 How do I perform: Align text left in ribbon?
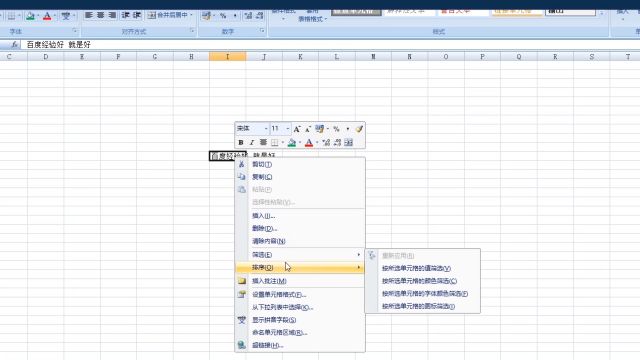point(89,16)
